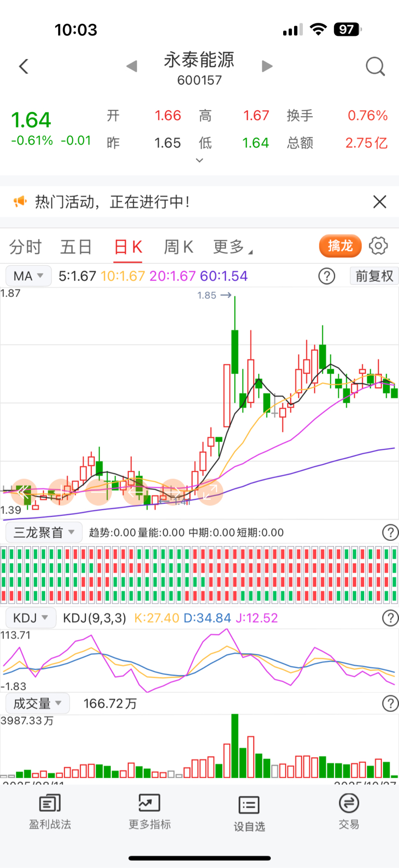Viewport: 399px width, 868px height.
Task: Tap the Wi-Fi icon in status bar
Action: click(318, 29)
